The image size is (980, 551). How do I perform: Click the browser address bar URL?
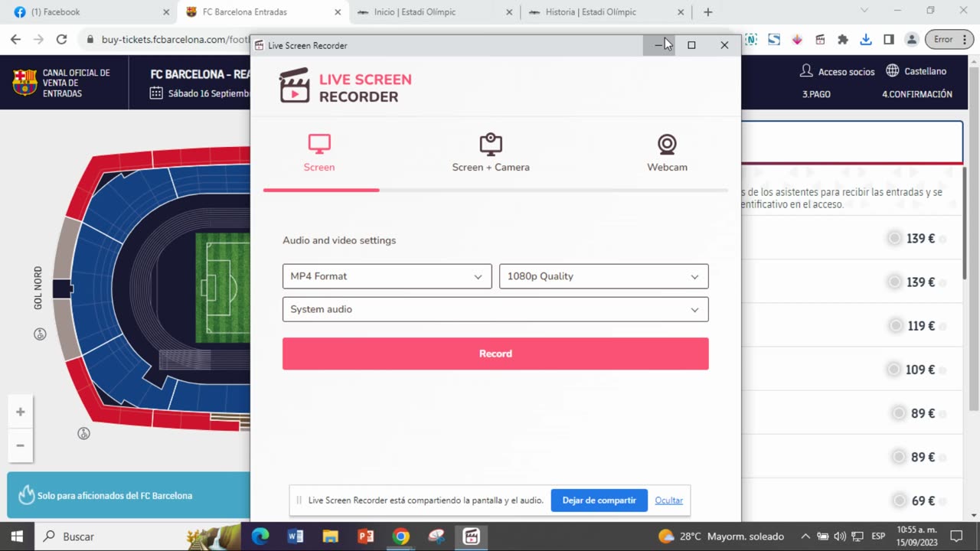(x=175, y=39)
